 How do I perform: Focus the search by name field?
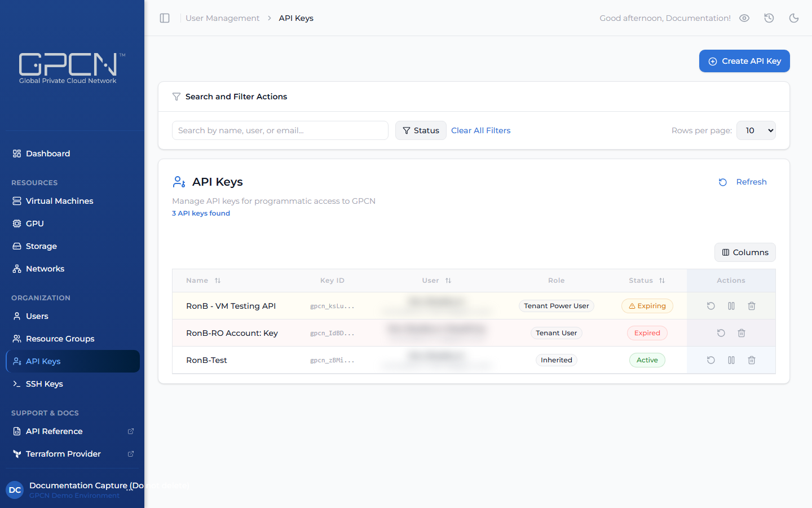[280, 130]
